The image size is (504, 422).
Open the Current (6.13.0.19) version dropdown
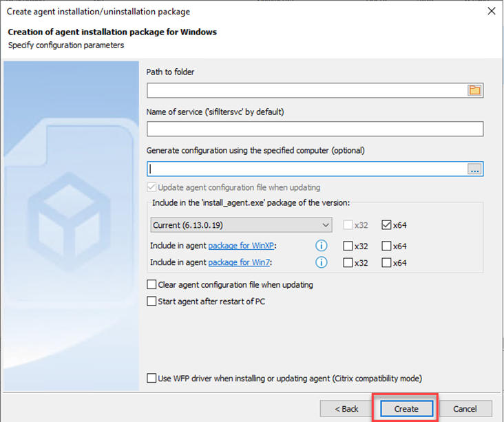(242, 225)
